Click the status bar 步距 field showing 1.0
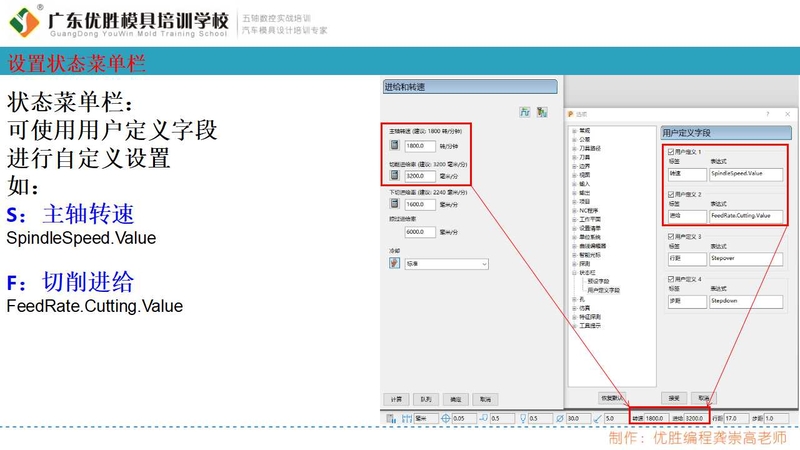 tap(776, 418)
